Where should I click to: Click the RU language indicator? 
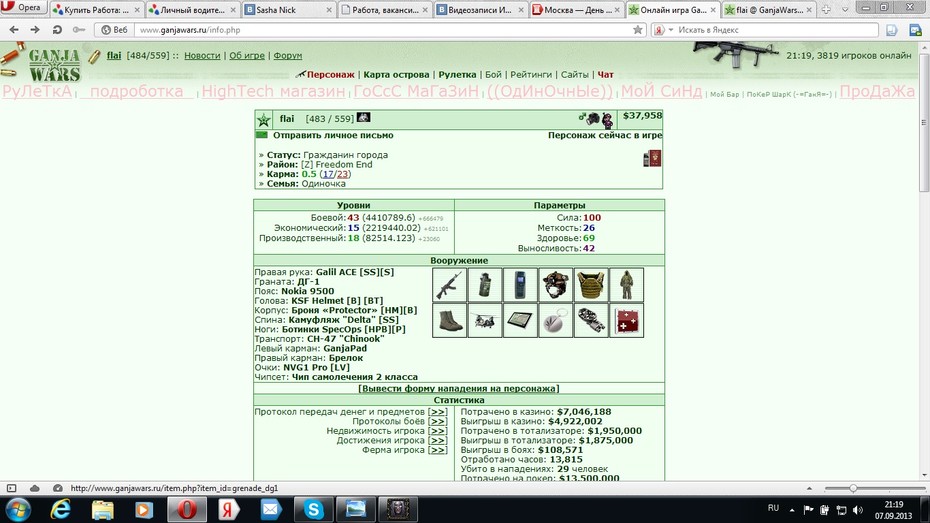pos(773,508)
